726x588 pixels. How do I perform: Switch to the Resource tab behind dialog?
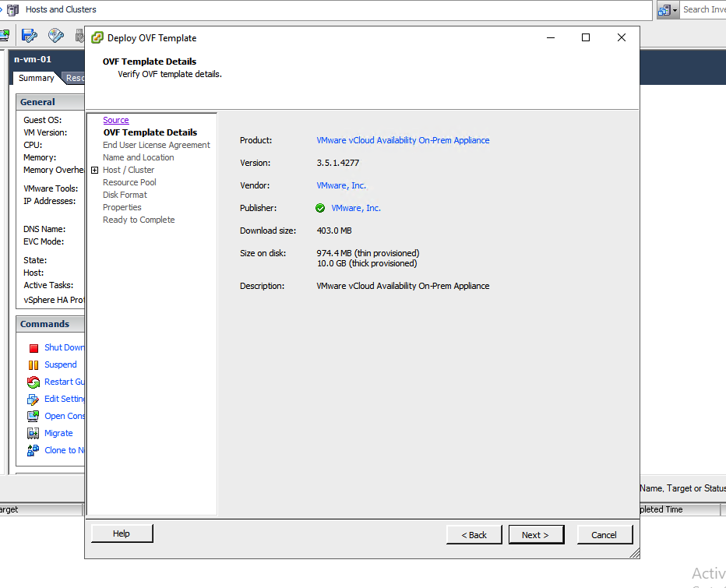[x=75, y=78]
